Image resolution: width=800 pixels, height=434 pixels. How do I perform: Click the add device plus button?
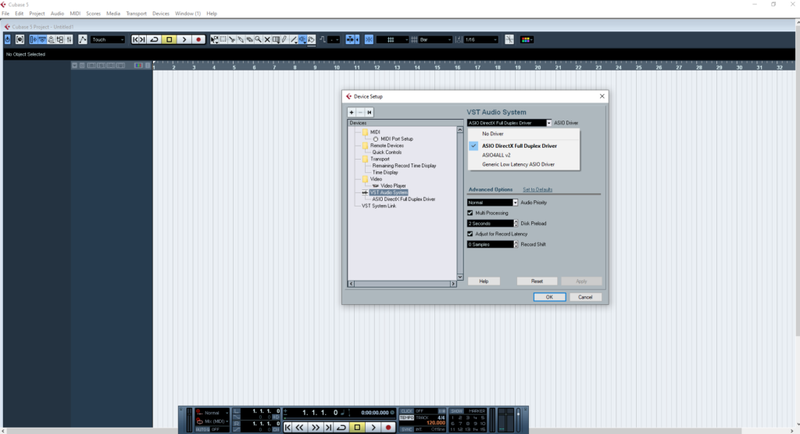coord(352,112)
